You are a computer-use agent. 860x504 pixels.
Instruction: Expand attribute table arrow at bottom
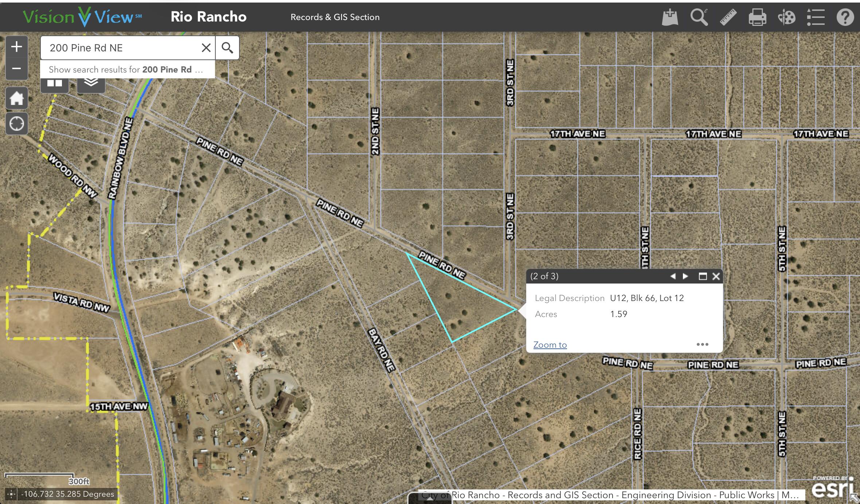coord(430,498)
